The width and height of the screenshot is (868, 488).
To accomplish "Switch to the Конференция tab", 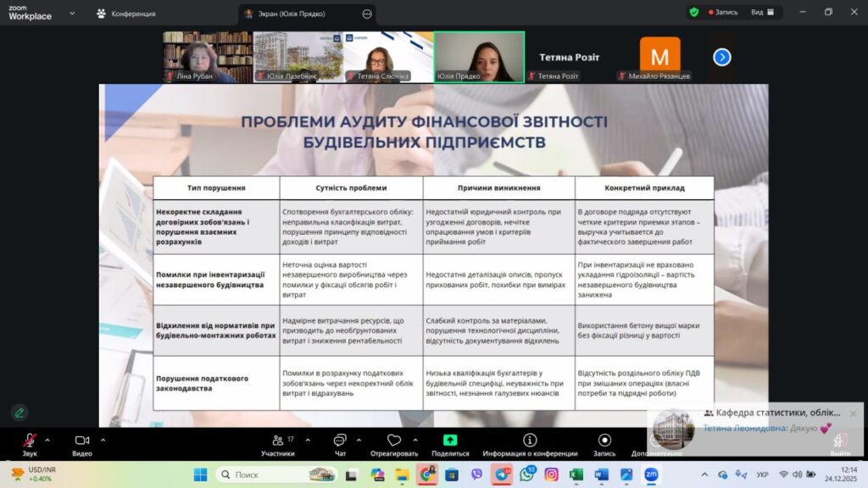I will (125, 14).
